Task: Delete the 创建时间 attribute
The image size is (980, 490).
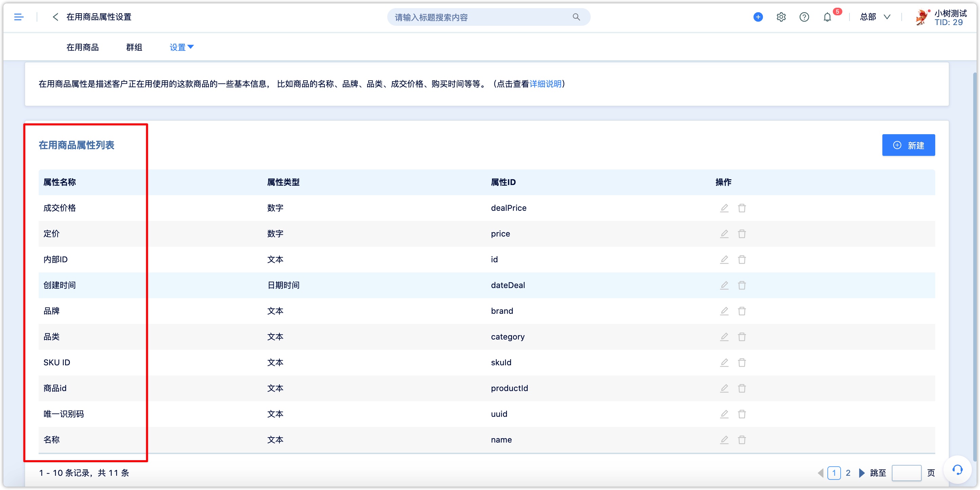Action: 742,285
